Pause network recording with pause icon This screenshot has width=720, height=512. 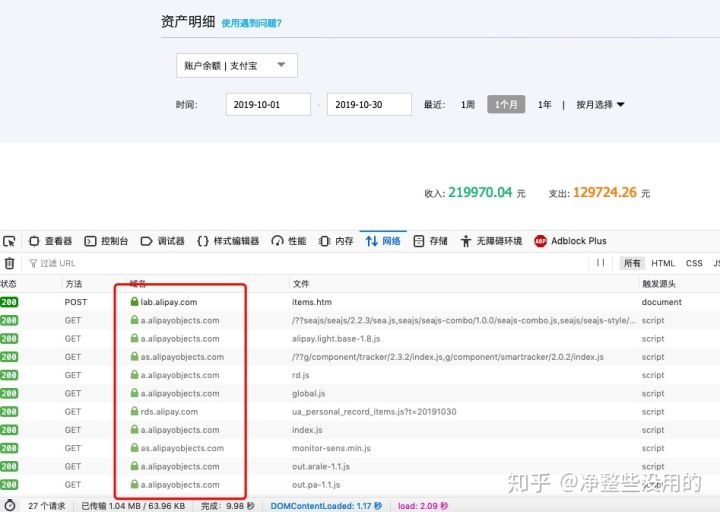600,263
